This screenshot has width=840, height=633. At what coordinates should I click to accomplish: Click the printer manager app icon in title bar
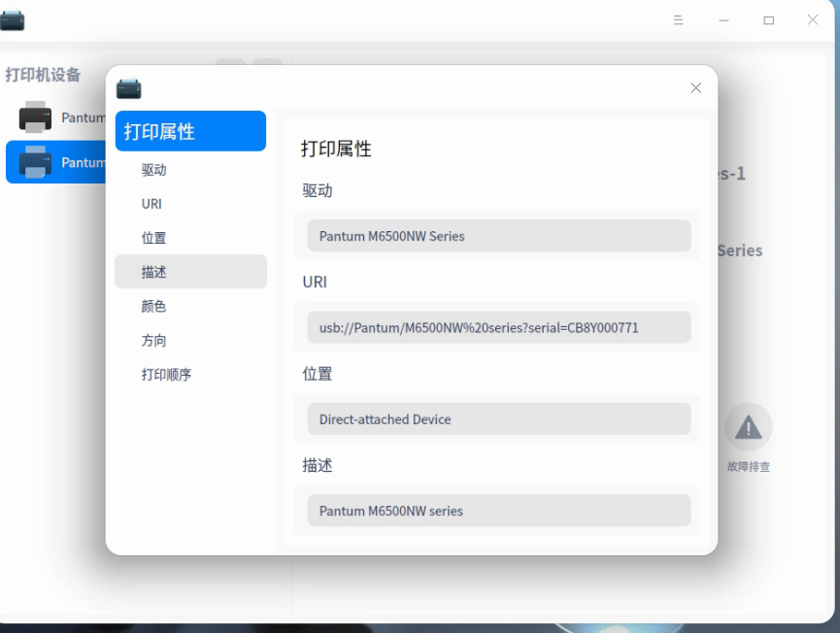12,20
